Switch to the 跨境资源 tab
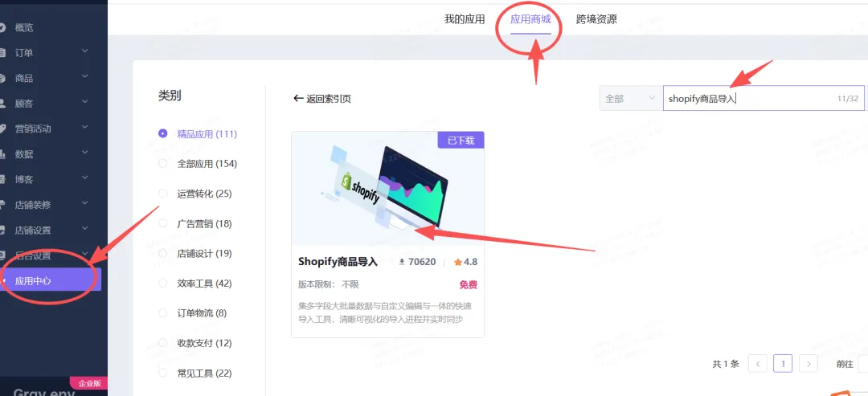This screenshot has width=868, height=396. pos(596,19)
